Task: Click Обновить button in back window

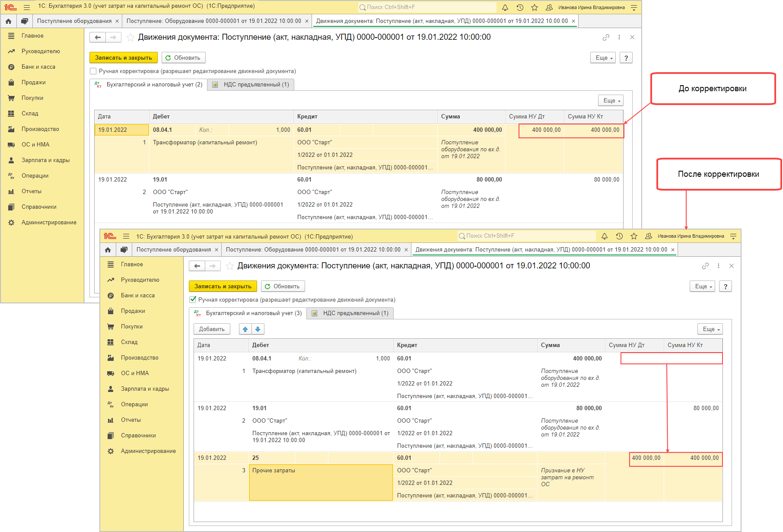Action: [x=183, y=58]
